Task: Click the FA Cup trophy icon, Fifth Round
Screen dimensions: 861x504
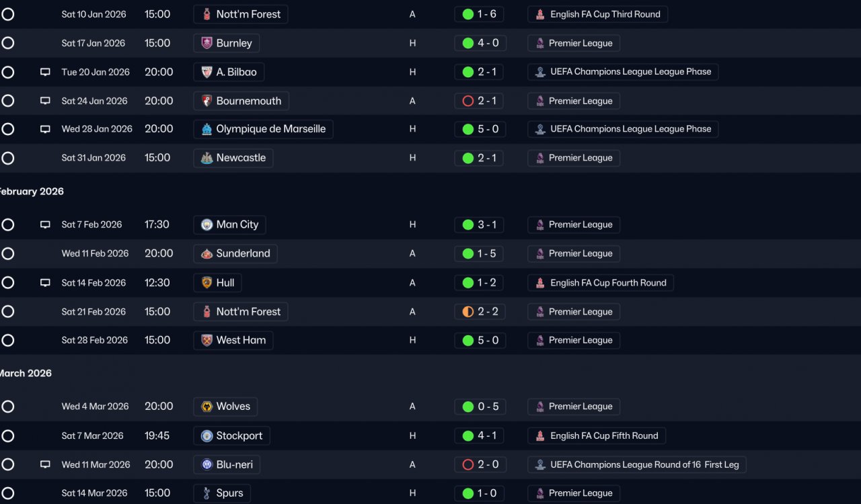Action: [540, 435]
